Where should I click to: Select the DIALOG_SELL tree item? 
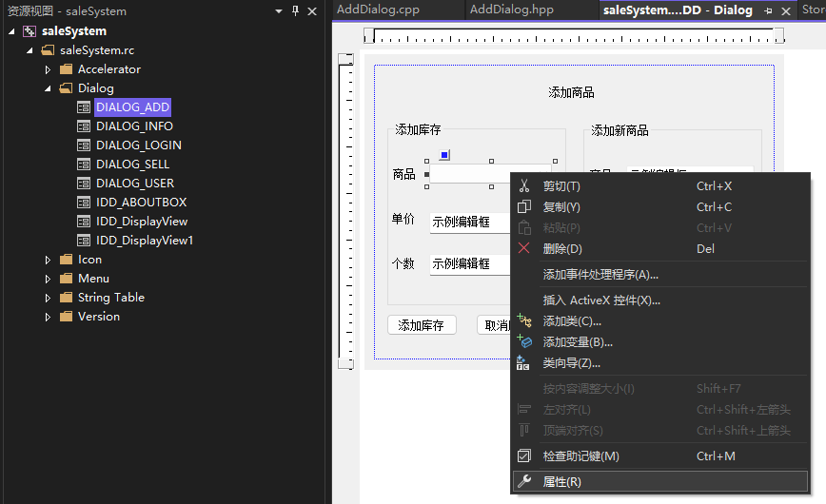point(133,165)
